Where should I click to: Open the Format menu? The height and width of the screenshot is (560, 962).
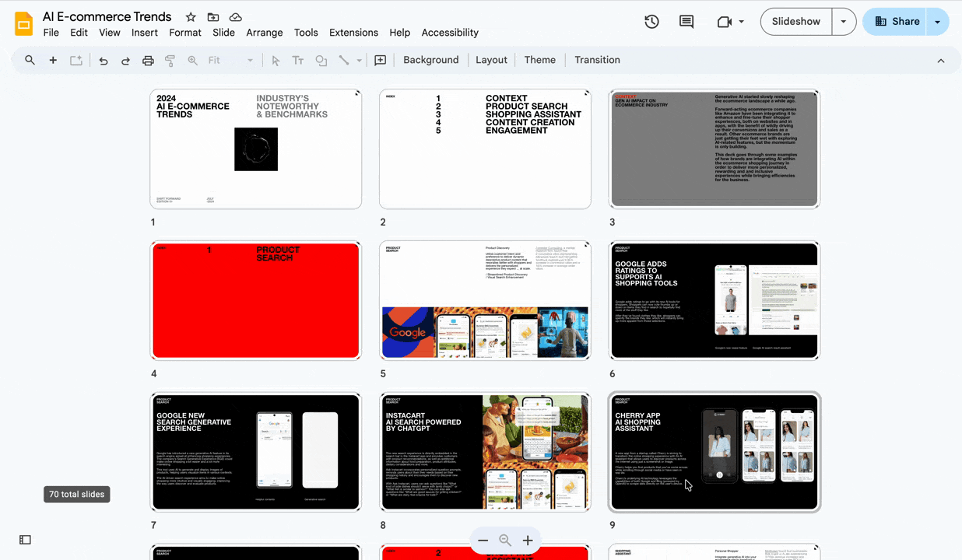click(x=185, y=33)
